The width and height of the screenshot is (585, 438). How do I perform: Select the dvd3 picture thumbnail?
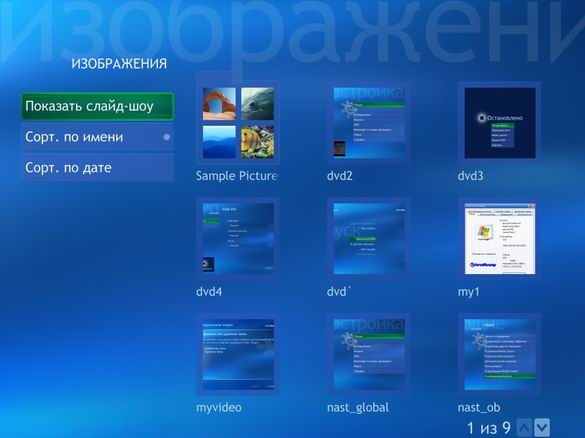(x=500, y=123)
